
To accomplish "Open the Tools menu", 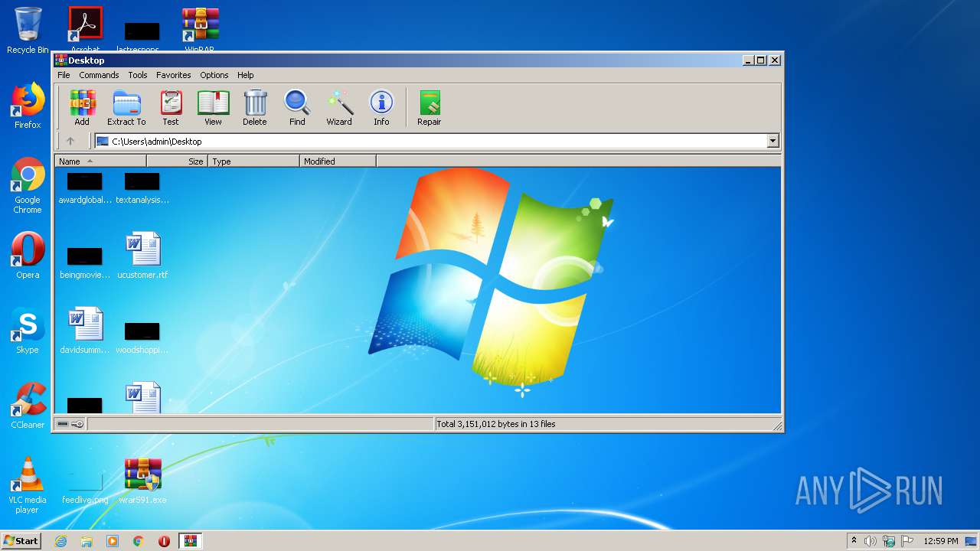I will [138, 75].
